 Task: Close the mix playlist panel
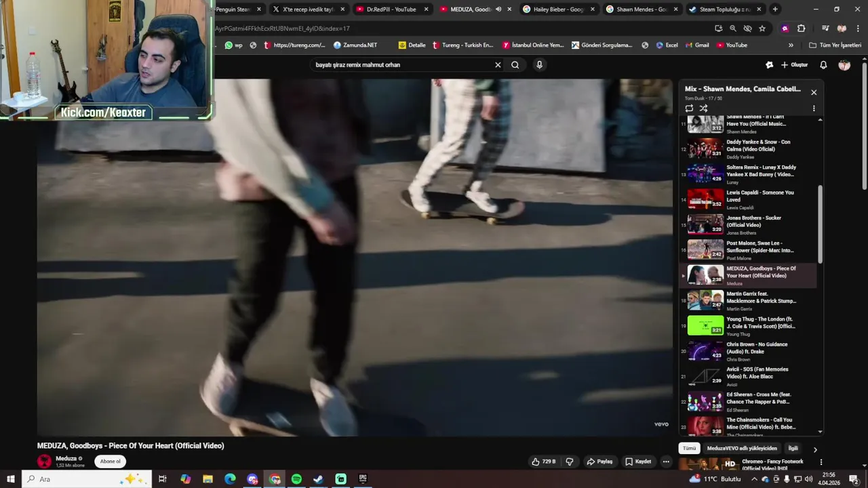pyautogui.click(x=814, y=92)
